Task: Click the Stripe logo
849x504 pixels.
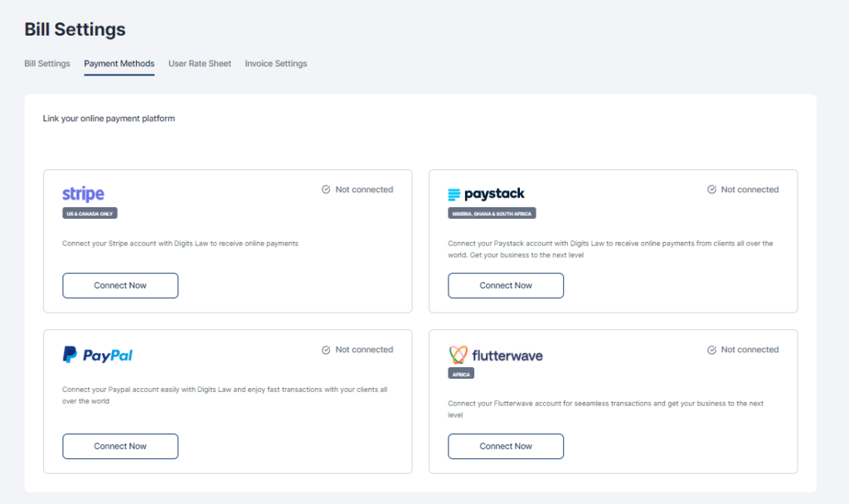Action: (83, 195)
